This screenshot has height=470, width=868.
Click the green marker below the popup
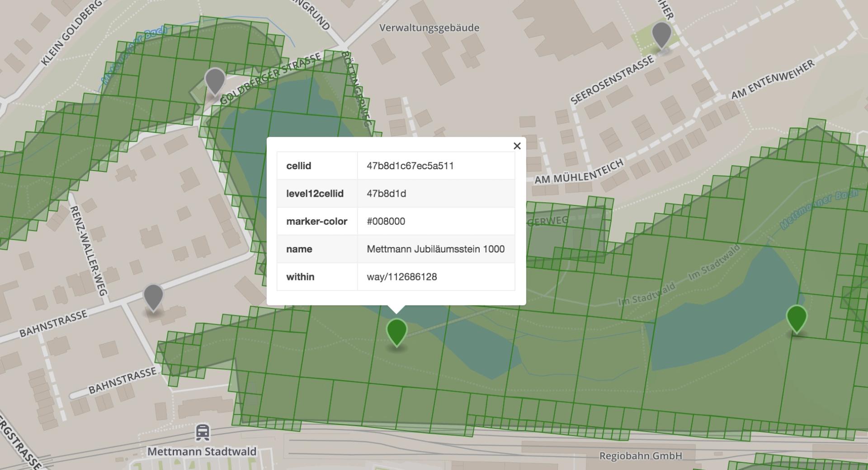396,332
